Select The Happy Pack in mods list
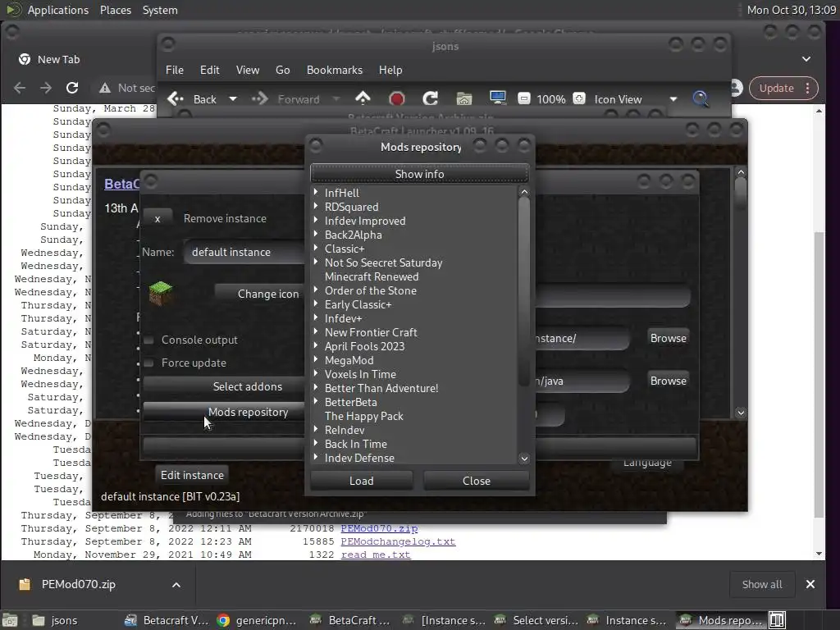840x630 pixels. coord(363,416)
